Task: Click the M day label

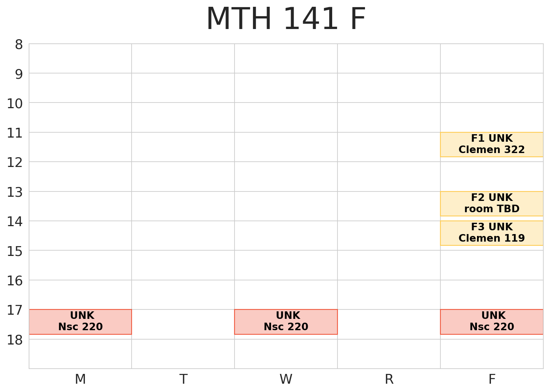Action: pyautogui.click(x=80, y=379)
